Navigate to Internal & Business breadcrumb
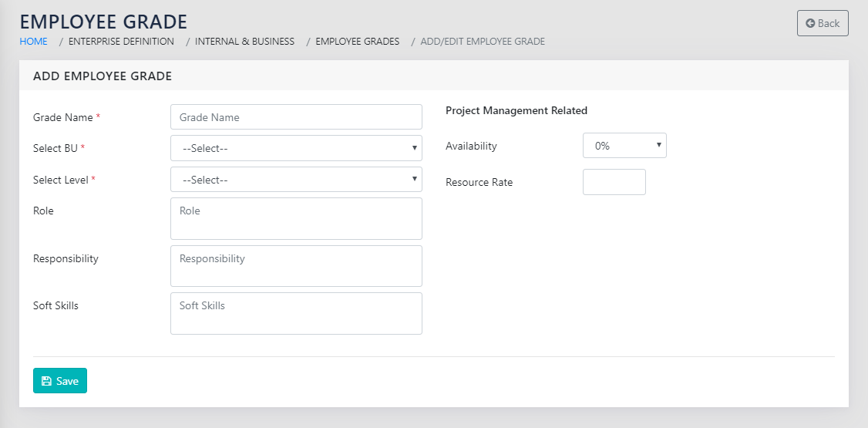The image size is (868, 428). (244, 42)
